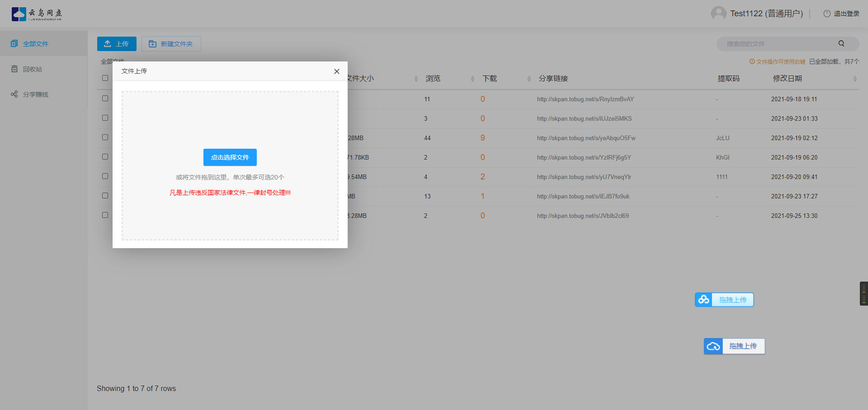Click the info icon before 文件操作可使用右键
868x410 pixels.
click(752, 61)
